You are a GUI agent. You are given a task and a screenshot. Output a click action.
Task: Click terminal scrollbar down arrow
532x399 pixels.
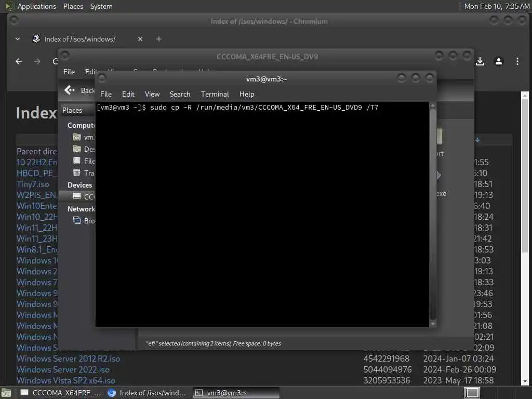433,324
